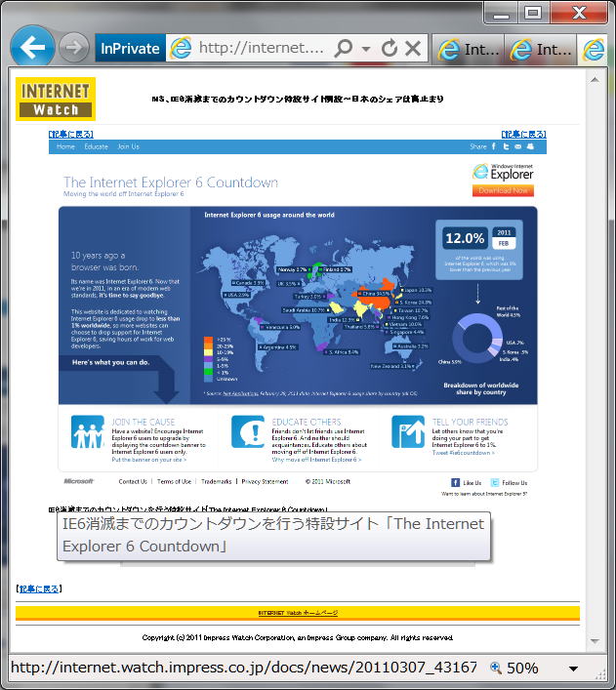616x690 pixels.
Task: Click 'Put the banner on your site' link
Action: [x=149, y=460]
